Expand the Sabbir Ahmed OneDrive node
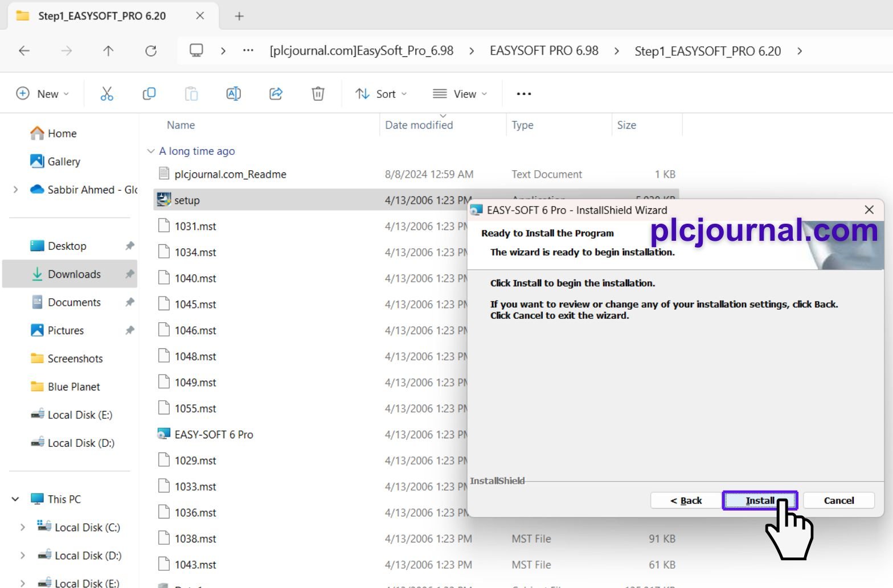 coord(15,190)
